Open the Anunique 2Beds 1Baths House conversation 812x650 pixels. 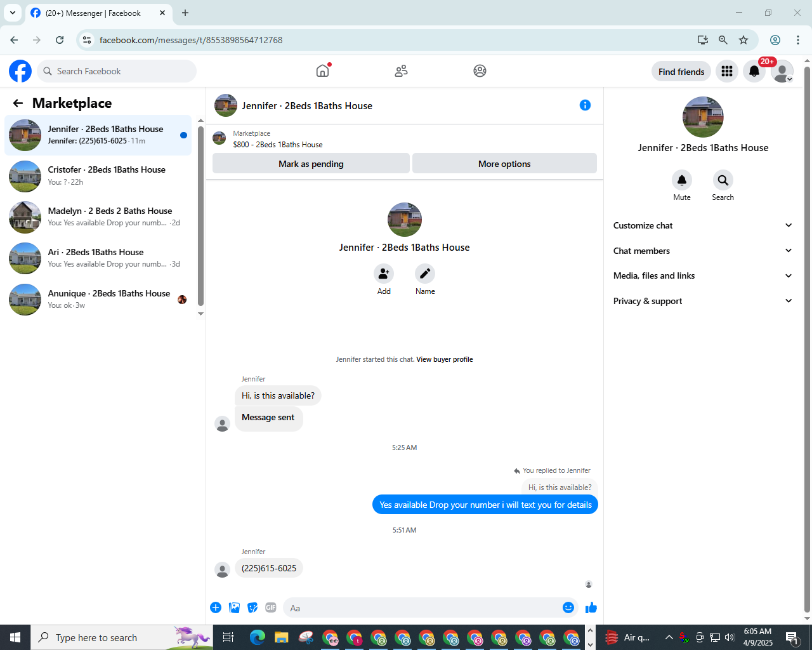coord(98,300)
